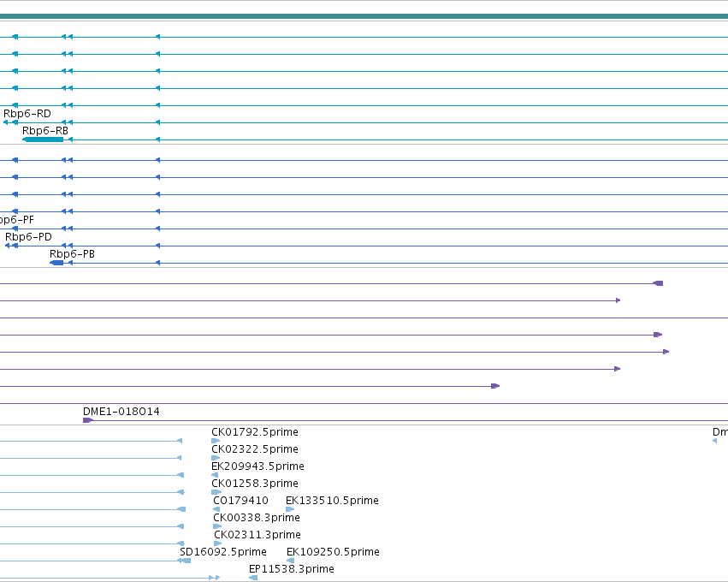Screen dimensions: 728x582
Task: Click the EK109250.5prime feature block
Action: pyautogui.click(x=290, y=561)
